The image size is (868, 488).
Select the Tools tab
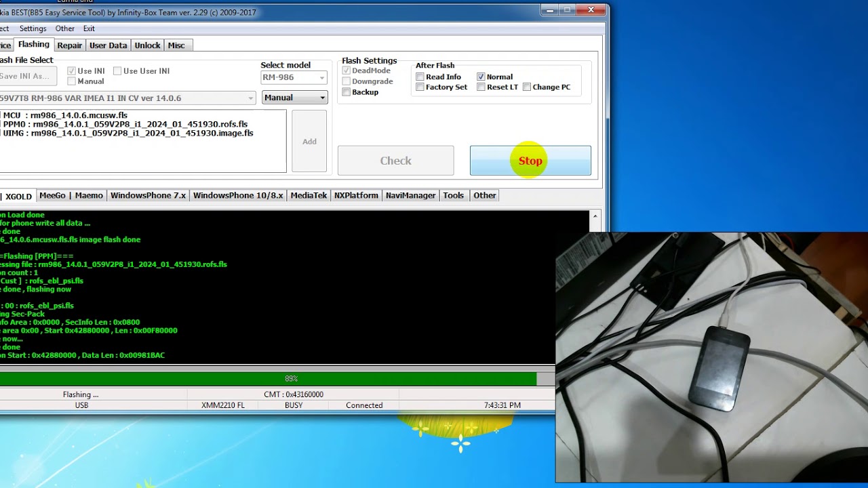pyautogui.click(x=453, y=195)
